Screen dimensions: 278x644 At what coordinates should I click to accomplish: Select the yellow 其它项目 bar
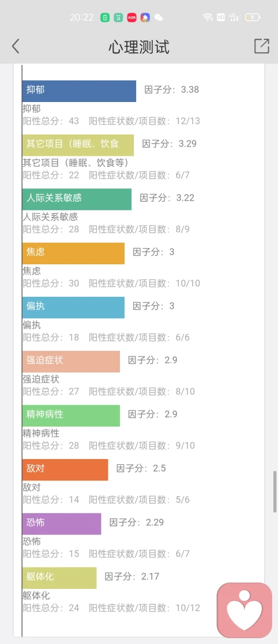coord(78,145)
